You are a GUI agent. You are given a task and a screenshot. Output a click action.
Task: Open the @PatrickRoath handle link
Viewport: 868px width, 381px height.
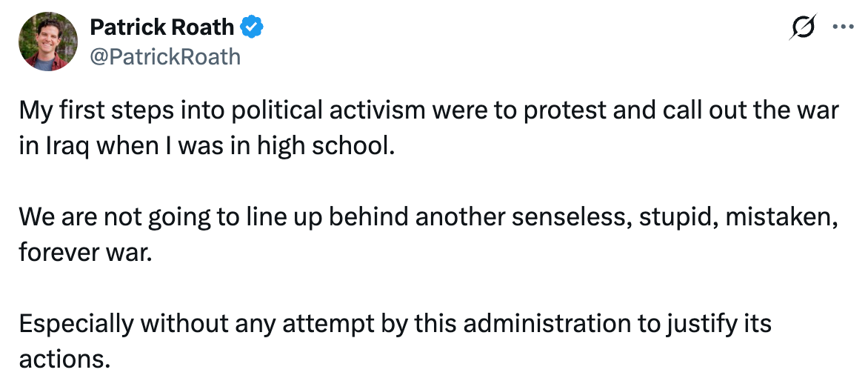pyautogui.click(x=164, y=56)
